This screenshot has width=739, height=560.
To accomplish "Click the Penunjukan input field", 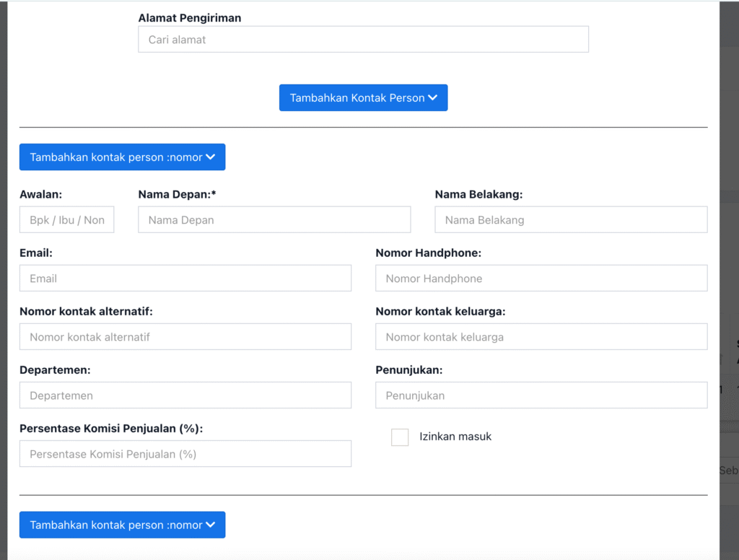I will (541, 395).
